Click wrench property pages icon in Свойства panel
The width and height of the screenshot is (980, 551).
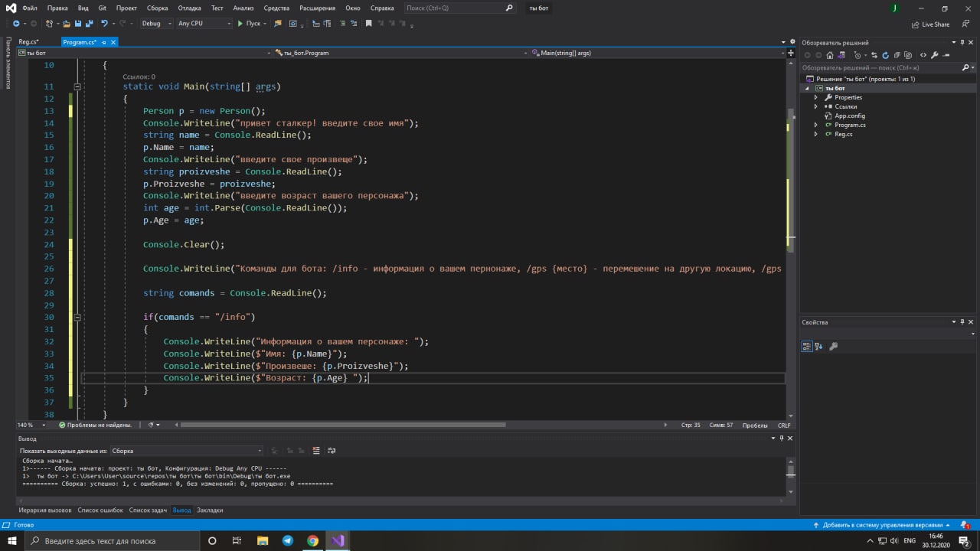tap(834, 346)
